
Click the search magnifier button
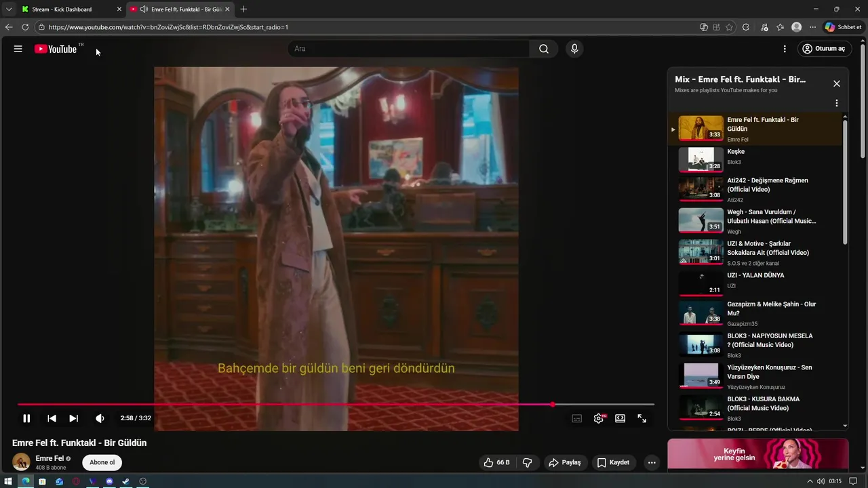coord(544,49)
